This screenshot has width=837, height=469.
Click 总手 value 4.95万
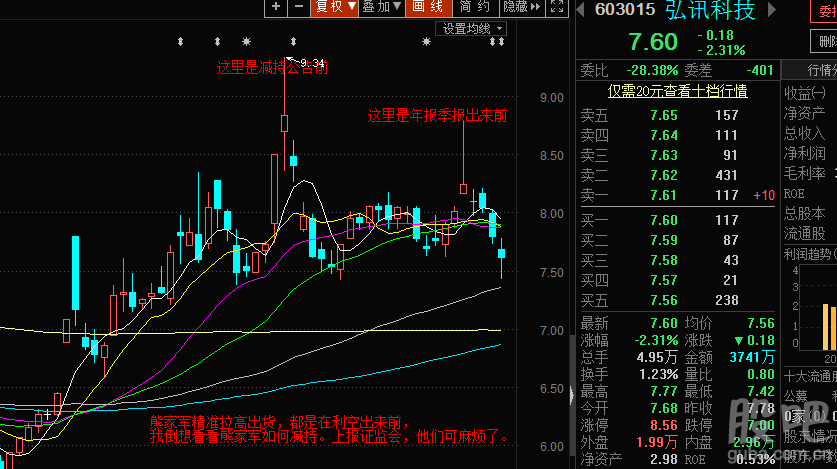657,357
